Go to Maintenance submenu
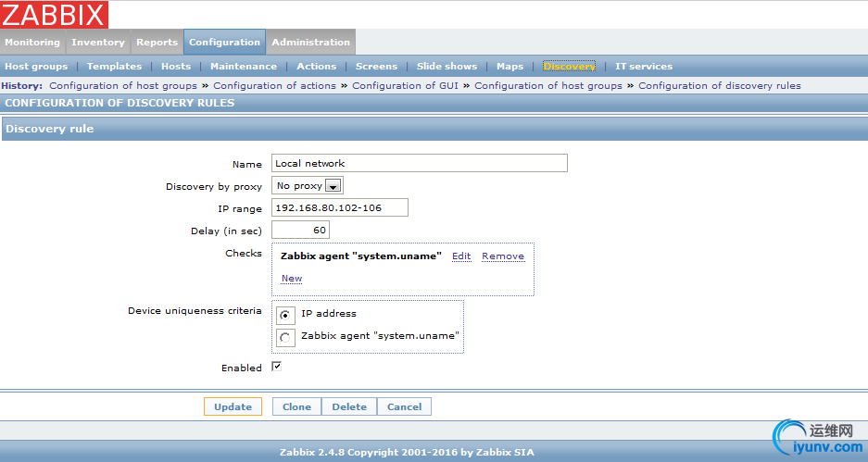868x462 pixels. coord(244,67)
